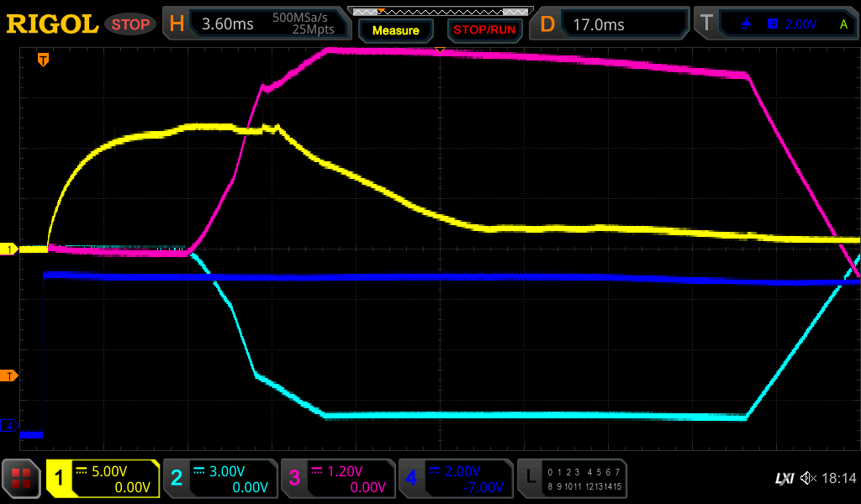The height and width of the screenshot is (504, 861).
Task: Toggle channel 1 with the yellow 5.00V box
Action: pos(103,479)
